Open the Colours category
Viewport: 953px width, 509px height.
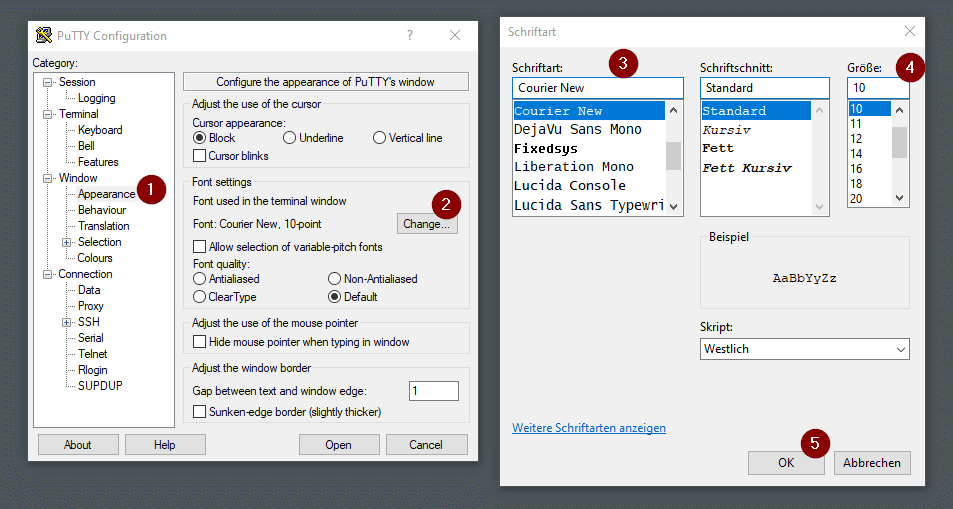[95, 258]
